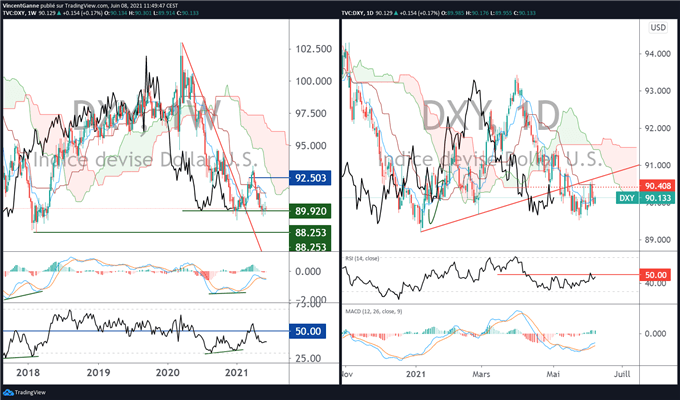Click the USD currency button on daily chart
Screen dimensions: 680x400
(658, 28)
